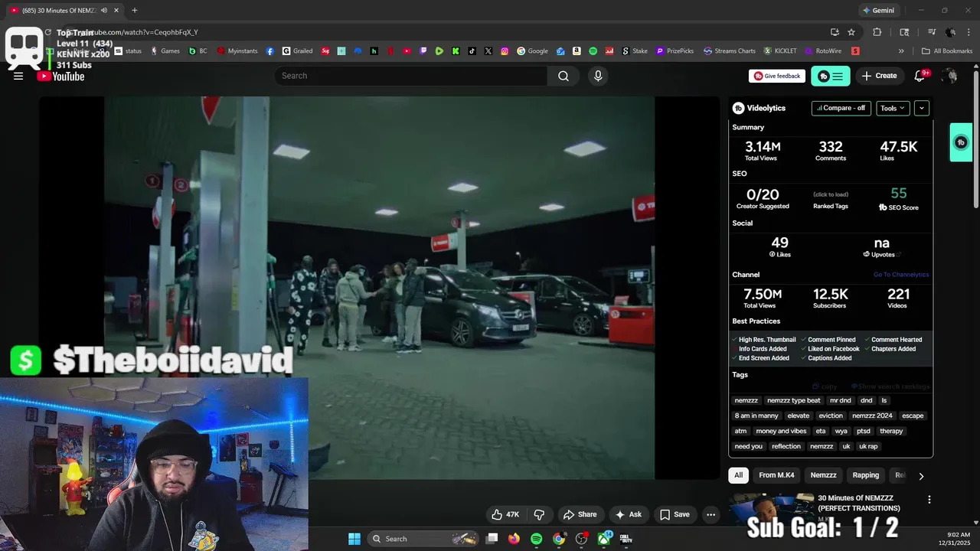Show more bookmarks with double chevron
The image size is (980, 551).
(x=901, y=51)
